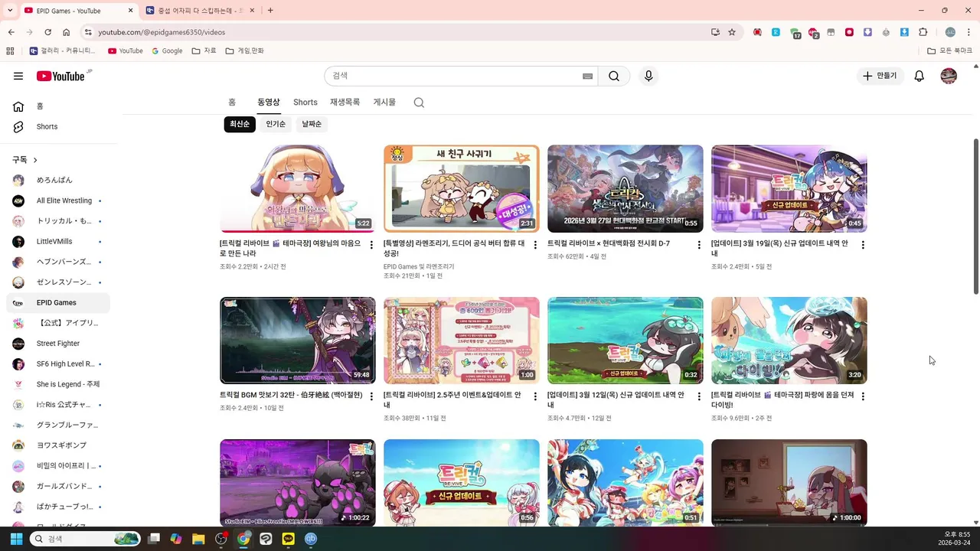Switch to channel Shorts tab

305,102
